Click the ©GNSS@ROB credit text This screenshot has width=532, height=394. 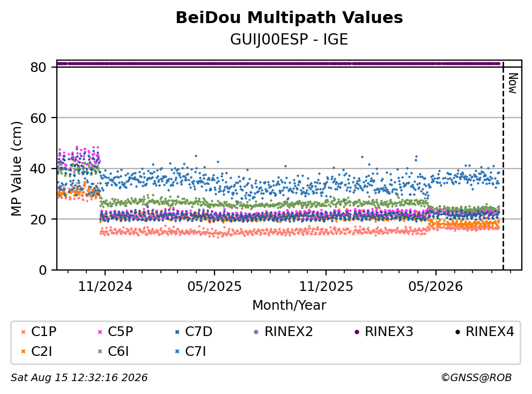[476, 377]
